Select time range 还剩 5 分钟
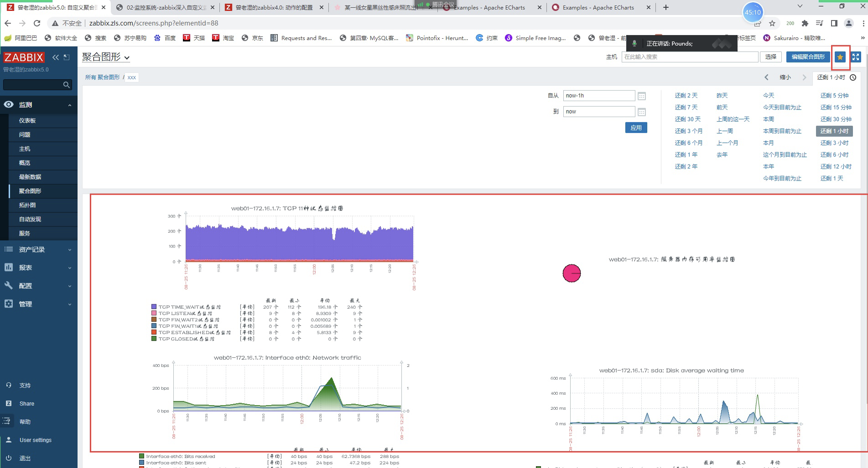Screen dimensions: 868x468 click(834, 96)
